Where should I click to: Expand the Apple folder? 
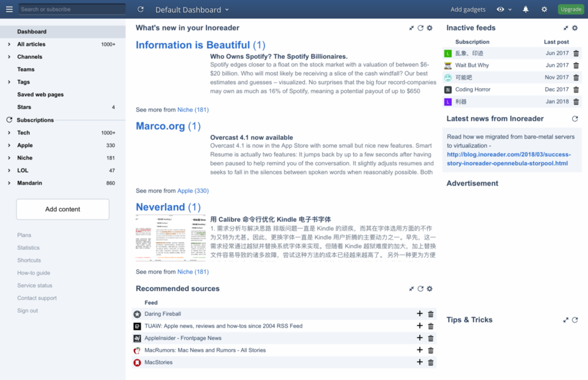[9, 145]
